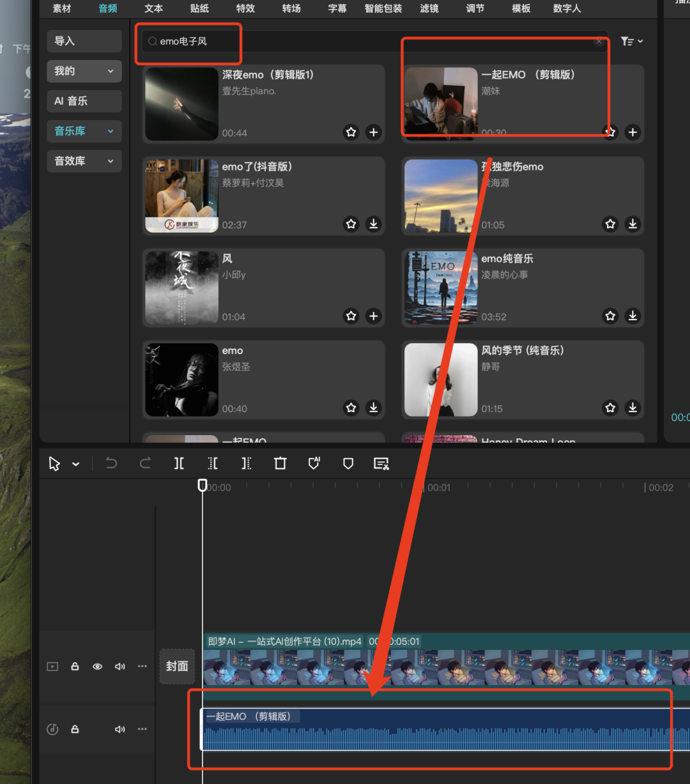Image resolution: width=690 pixels, height=784 pixels.
Task: Select the 深夜emo（剪辑版1）music thumbnail
Action: pos(181,104)
